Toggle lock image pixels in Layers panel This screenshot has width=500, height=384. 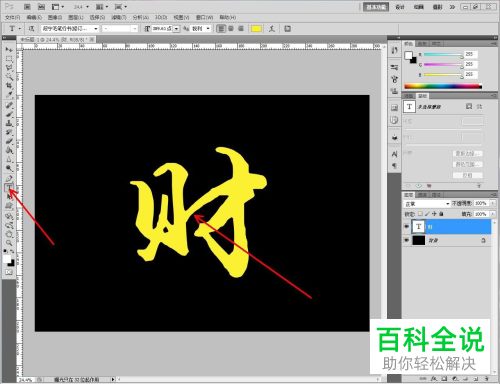click(x=427, y=214)
